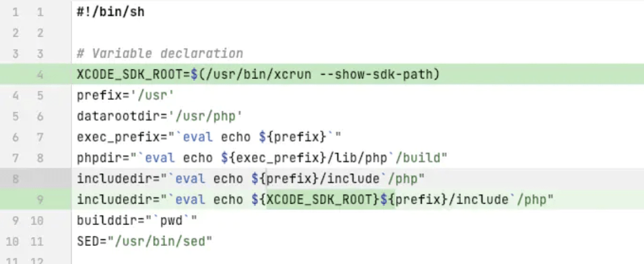Click old line number 8 in gutter
The width and height of the screenshot is (644, 264).
[x=15, y=178]
